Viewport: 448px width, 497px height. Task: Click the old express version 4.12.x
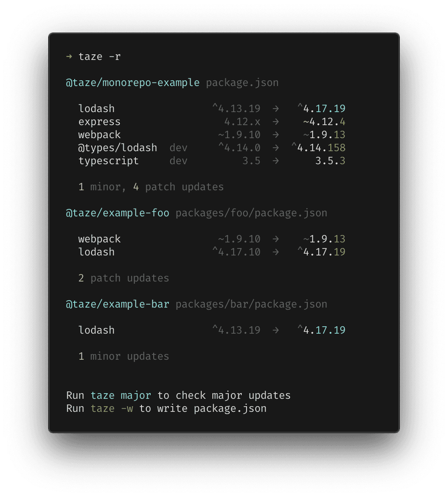pyautogui.click(x=242, y=122)
